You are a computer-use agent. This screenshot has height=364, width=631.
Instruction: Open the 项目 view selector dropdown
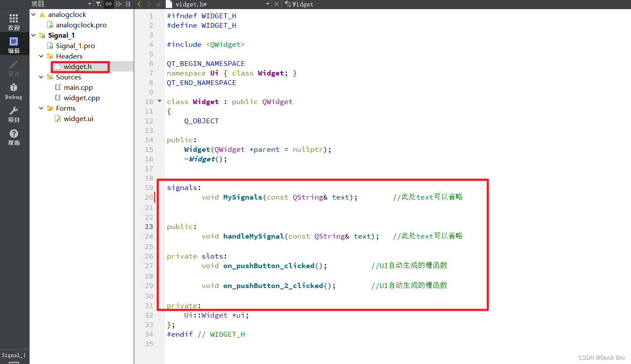[61, 4]
